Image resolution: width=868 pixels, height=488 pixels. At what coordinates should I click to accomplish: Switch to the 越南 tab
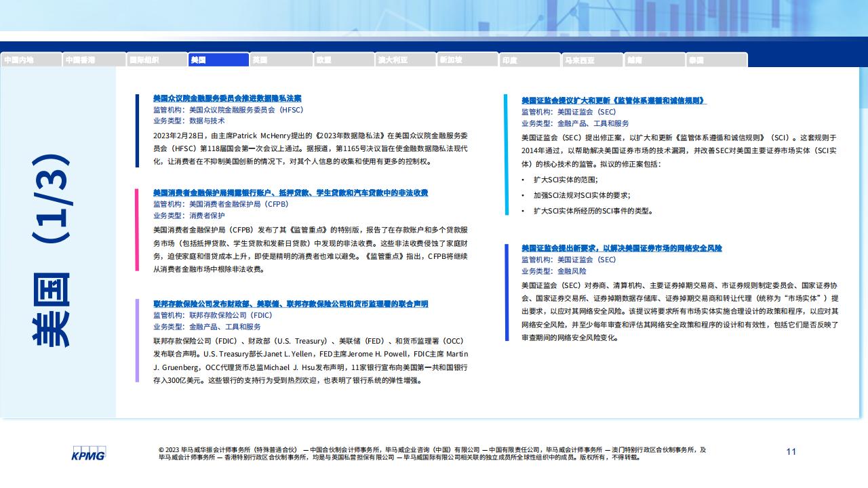click(655, 60)
